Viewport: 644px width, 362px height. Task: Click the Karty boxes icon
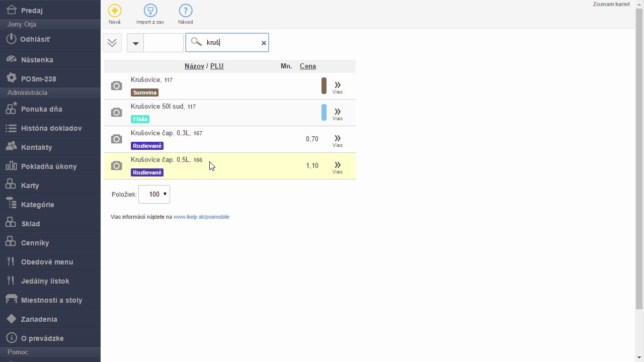click(x=11, y=185)
